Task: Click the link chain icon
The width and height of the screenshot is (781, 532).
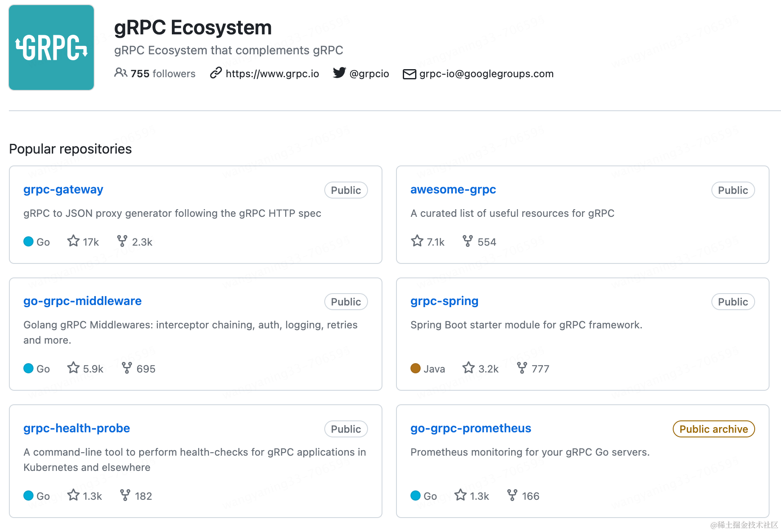Action: 216,73
